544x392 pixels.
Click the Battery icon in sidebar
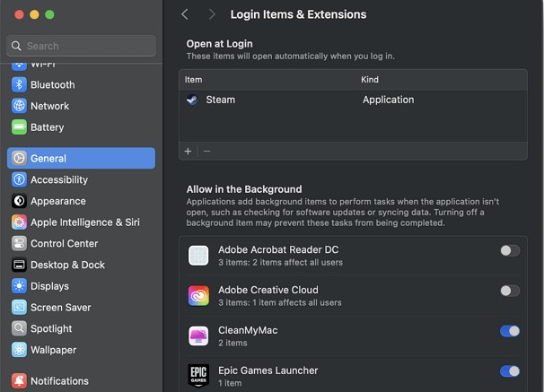click(19, 127)
